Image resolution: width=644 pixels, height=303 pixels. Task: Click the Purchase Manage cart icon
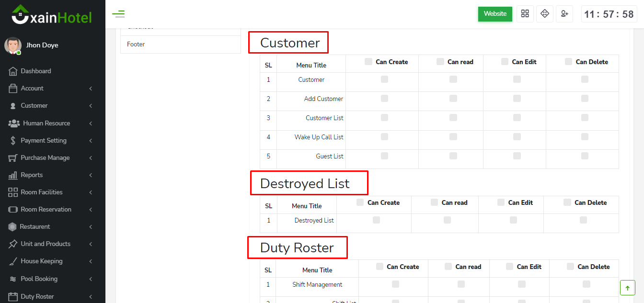tap(13, 158)
